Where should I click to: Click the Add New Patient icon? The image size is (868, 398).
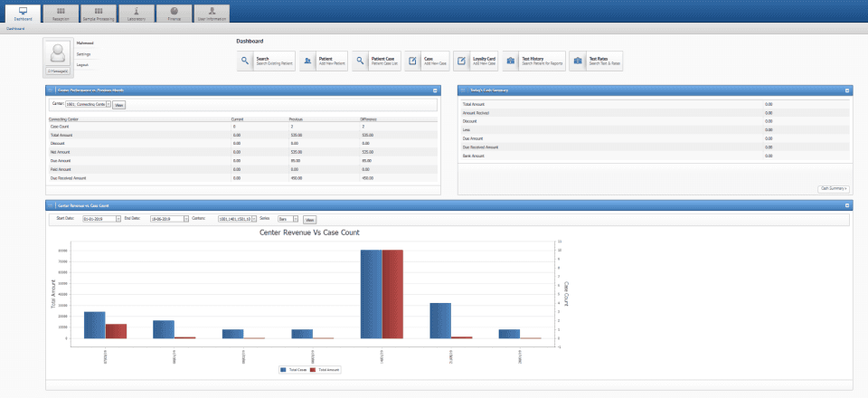pyautogui.click(x=307, y=61)
